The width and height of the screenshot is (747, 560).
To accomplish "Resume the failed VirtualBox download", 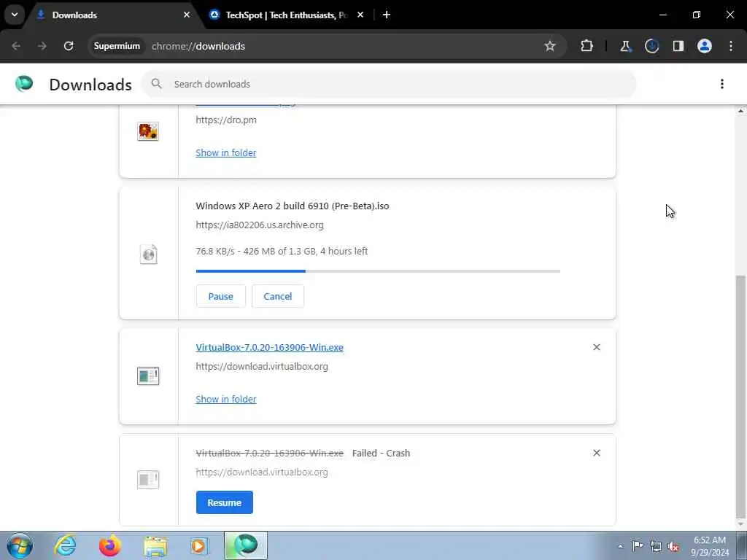I will tap(225, 502).
